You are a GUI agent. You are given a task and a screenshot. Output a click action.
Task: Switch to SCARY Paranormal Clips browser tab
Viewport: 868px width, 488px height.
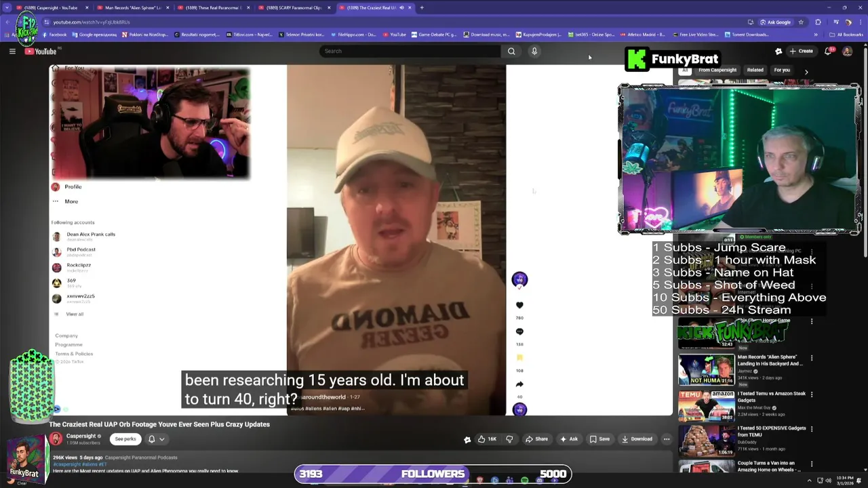pos(294,7)
